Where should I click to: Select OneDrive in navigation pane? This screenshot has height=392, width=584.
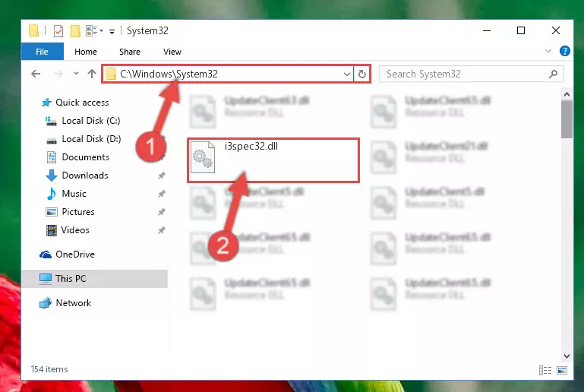pyautogui.click(x=75, y=254)
